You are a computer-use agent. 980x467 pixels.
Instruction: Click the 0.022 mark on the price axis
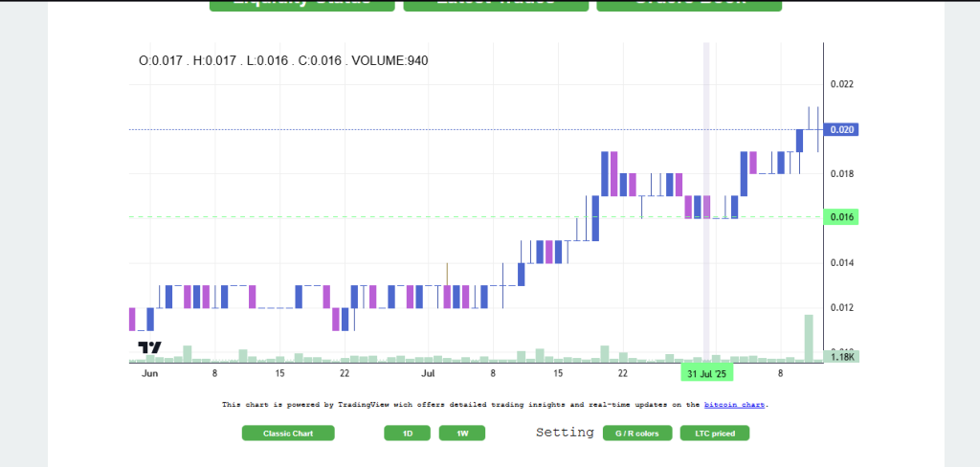point(842,84)
